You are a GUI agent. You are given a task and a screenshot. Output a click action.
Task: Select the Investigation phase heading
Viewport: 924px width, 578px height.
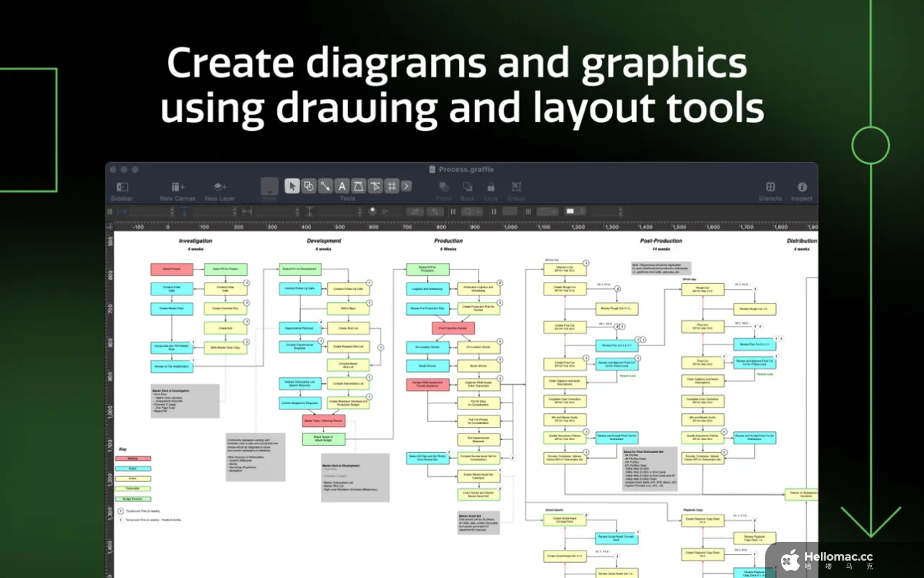tap(196, 241)
